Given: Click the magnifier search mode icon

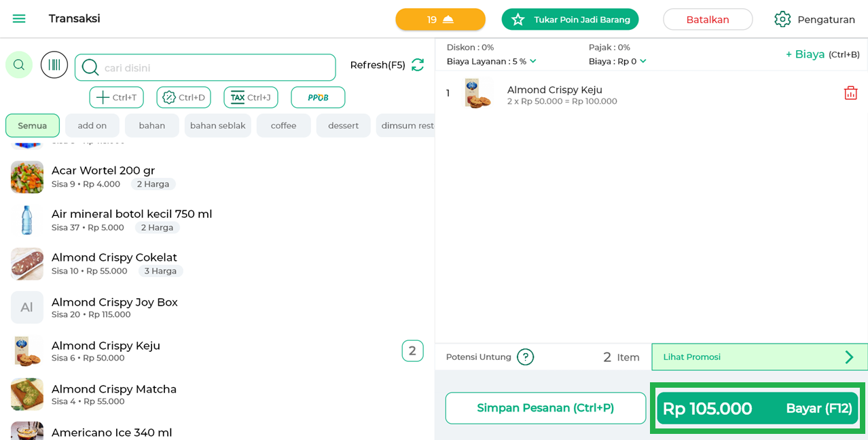Looking at the screenshot, I should [19, 65].
